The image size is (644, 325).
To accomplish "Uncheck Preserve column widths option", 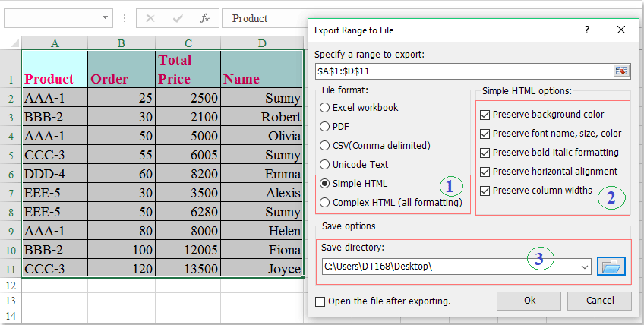I will (x=485, y=191).
